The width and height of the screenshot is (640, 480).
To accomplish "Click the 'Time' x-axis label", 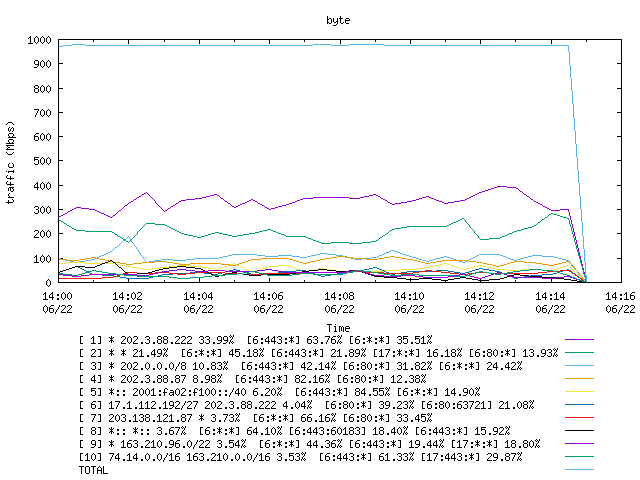I will [x=338, y=328].
